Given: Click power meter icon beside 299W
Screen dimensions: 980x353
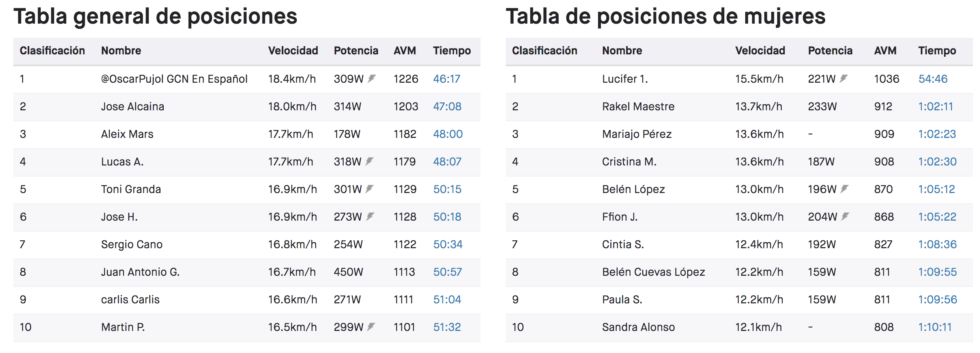Looking at the screenshot, I should 371,327.
